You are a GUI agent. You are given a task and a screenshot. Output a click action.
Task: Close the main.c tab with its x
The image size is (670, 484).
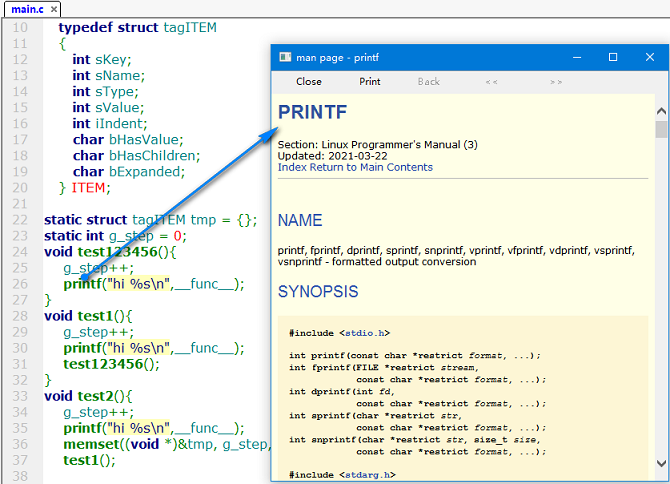click(x=52, y=9)
